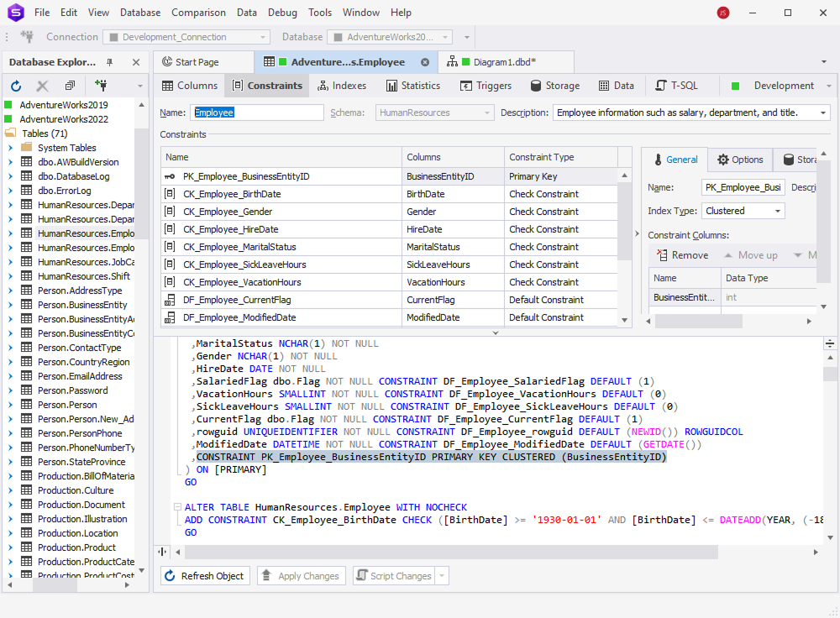Screen dimensions: 840x618
Task: Click the Refresh Object button
Action: point(205,575)
